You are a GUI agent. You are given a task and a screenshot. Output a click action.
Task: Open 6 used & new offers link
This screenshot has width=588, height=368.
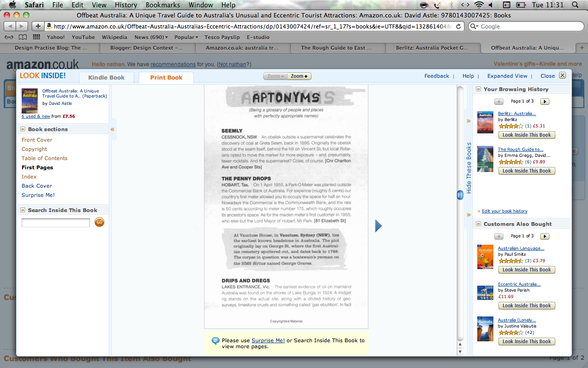click(36, 116)
